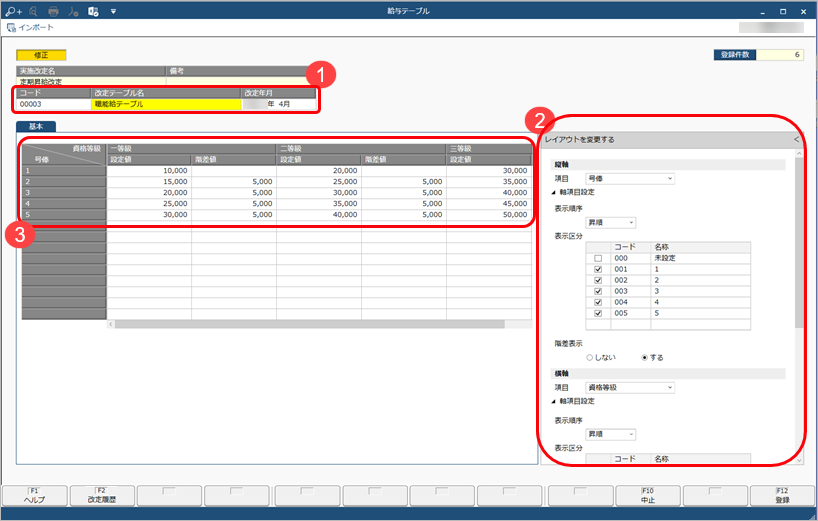Enable the checkbox for code 000 未設定
This screenshot has width=818, height=521.
(x=598, y=258)
